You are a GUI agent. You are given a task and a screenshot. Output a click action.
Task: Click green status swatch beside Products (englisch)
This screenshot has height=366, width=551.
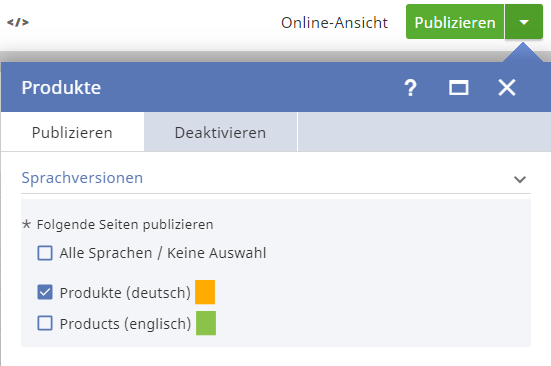click(206, 323)
